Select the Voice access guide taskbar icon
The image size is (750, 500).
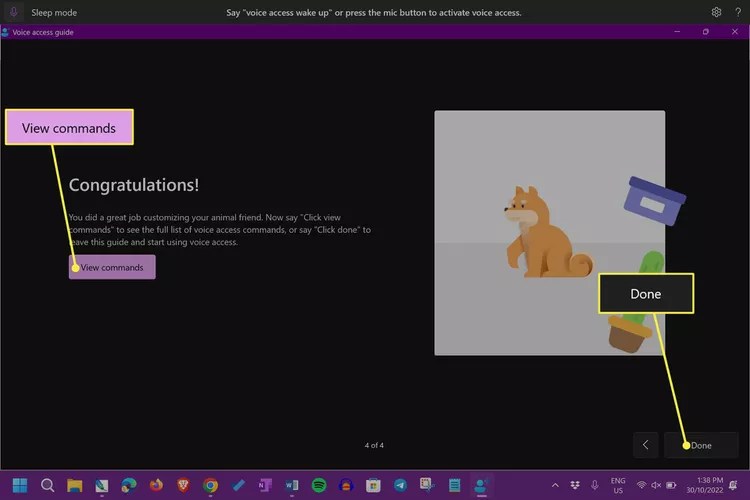coord(481,485)
